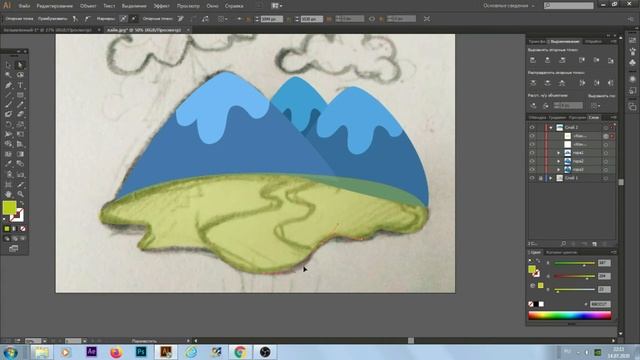Open the Illustrator search field
The width and height of the screenshot is (640, 360).
tap(569, 6)
